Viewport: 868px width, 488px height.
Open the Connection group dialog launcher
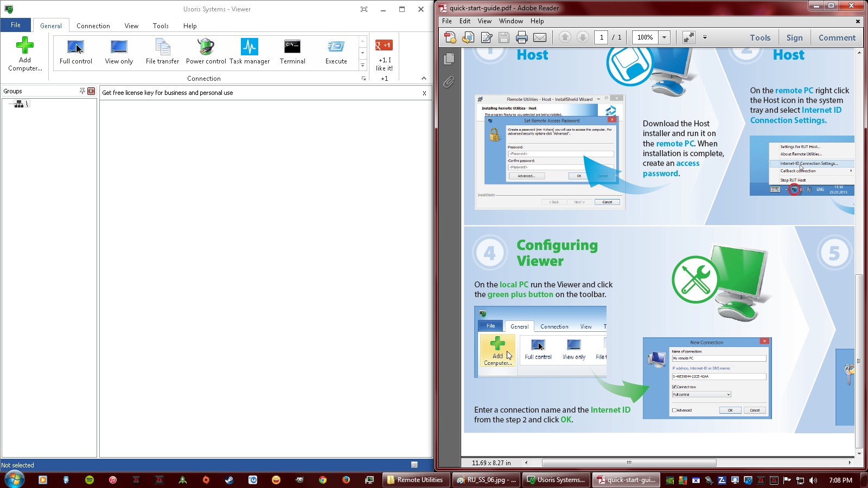363,79
